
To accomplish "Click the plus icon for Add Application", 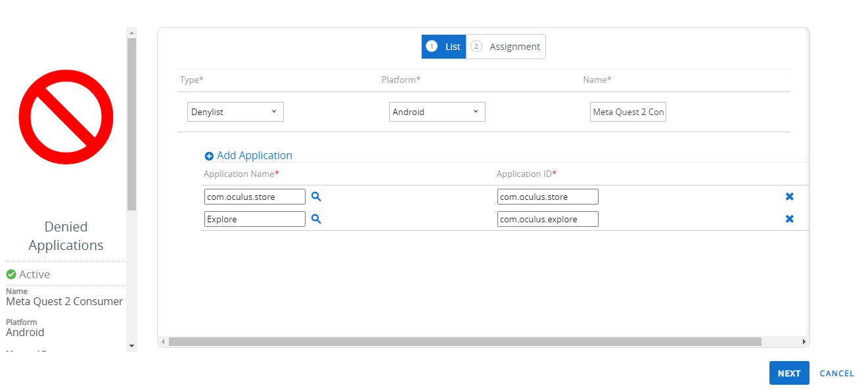I will click(209, 156).
